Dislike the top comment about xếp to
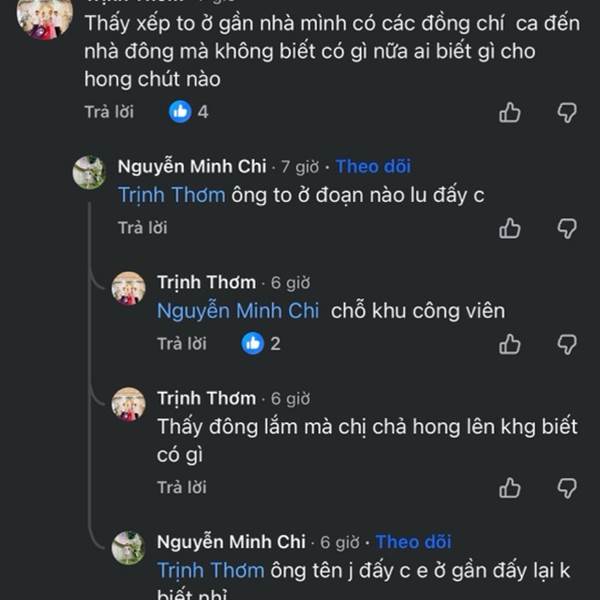 567,112
